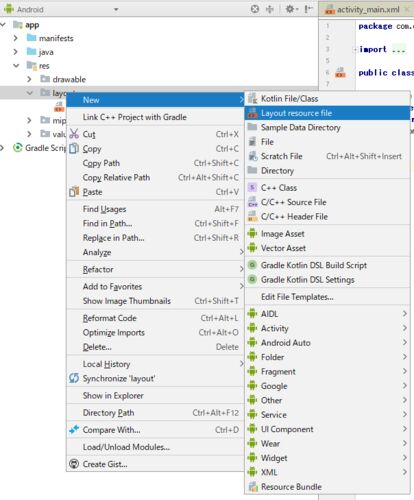Expand the Activity submenu
Image resolution: width=414 pixels, height=500 pixels.
pos(404,328)
